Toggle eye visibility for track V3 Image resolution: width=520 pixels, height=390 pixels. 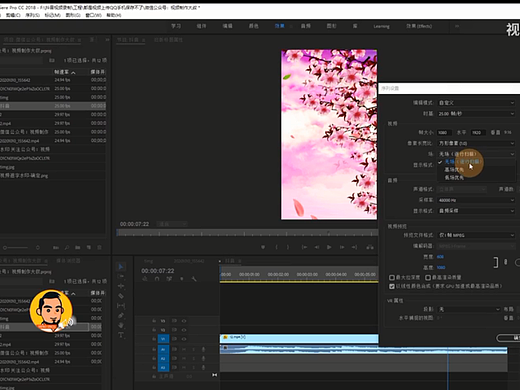(x=184, y=321)
